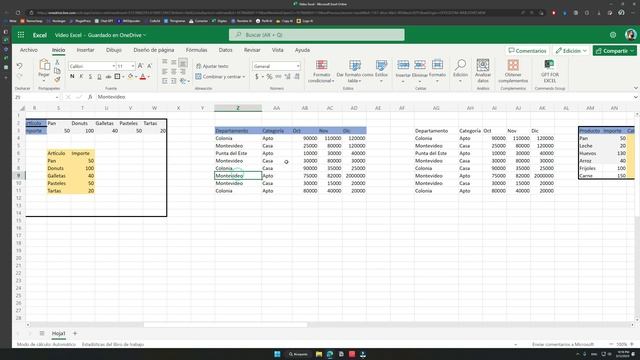Click the Insertar cells icon
Image resolution: width=640 pixels, height=360 pixels.
tap(403, 65)
